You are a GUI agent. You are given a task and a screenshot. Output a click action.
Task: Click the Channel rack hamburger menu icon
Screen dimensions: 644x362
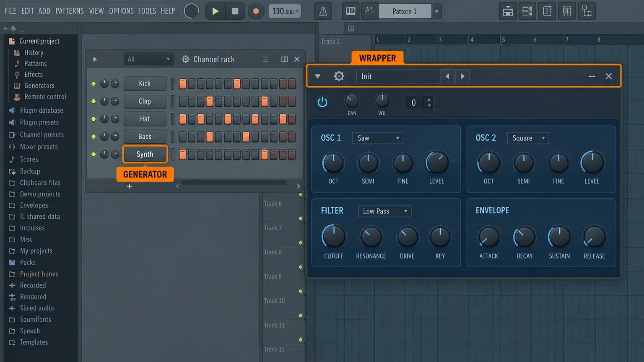pos(266,59)
